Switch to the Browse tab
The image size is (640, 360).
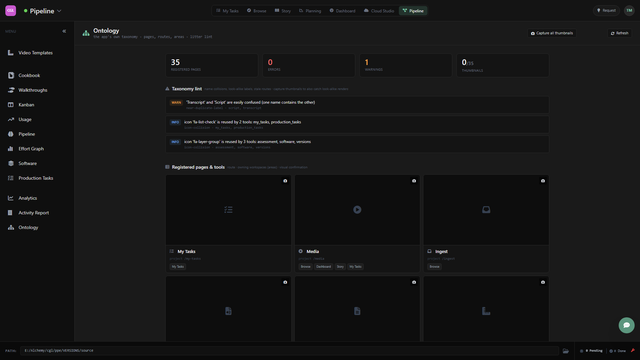[x=257, y=11]
